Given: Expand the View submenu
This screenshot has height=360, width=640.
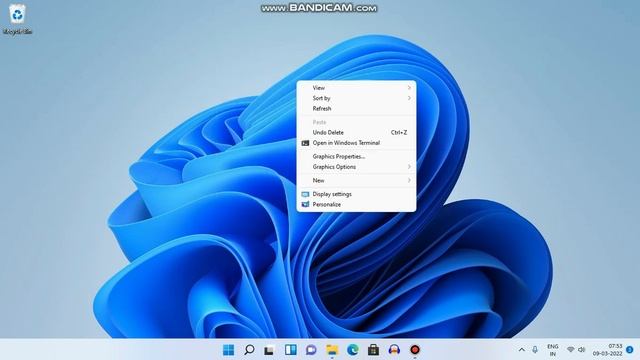Looking at the screenshot, I should pos(356,88).
